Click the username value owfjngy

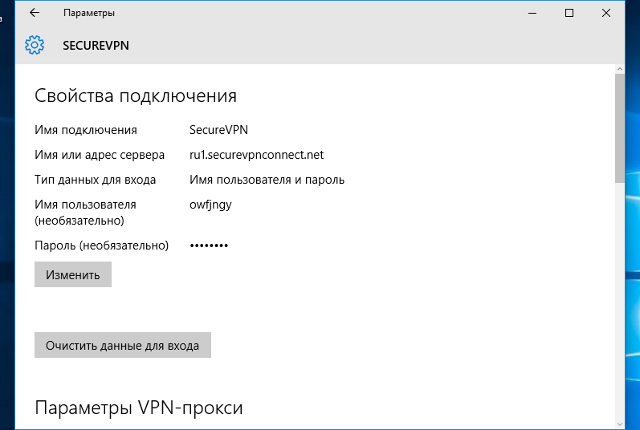click(210, 205)
